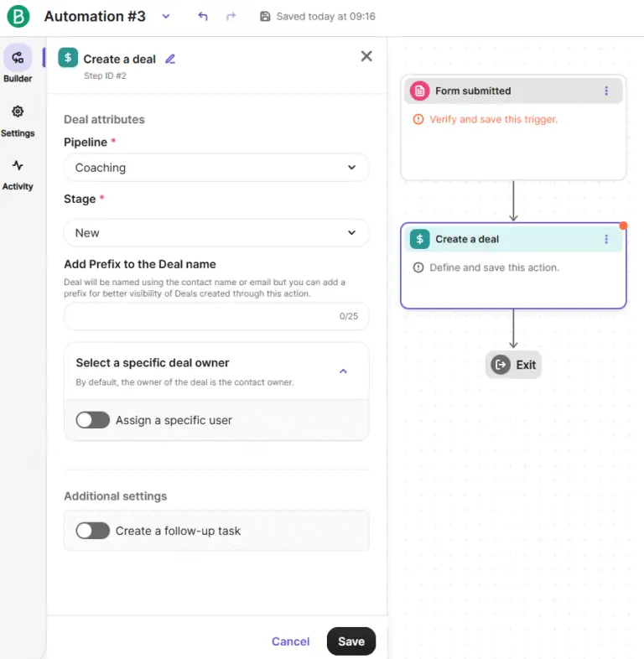
Task: Open Create a deal node three-dot menu
Action: click(x=606, y=239)
